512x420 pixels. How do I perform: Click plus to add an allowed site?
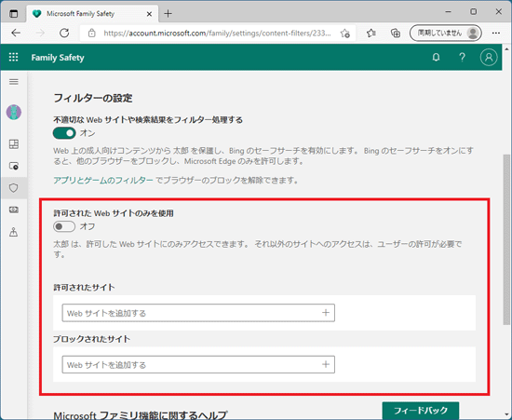pyautogui.click(x=326, y=313)
